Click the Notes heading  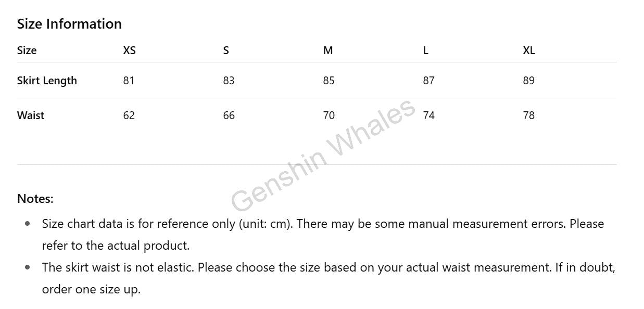tap(35, 199)
